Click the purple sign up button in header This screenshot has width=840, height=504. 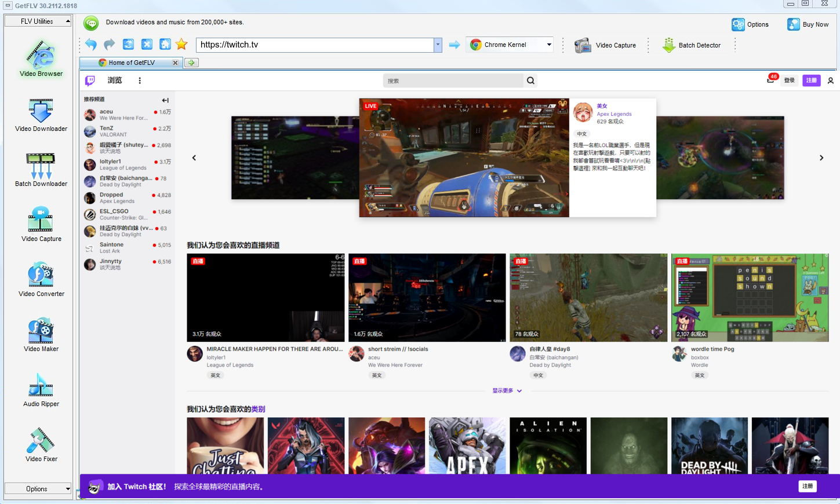pos(812,81)
